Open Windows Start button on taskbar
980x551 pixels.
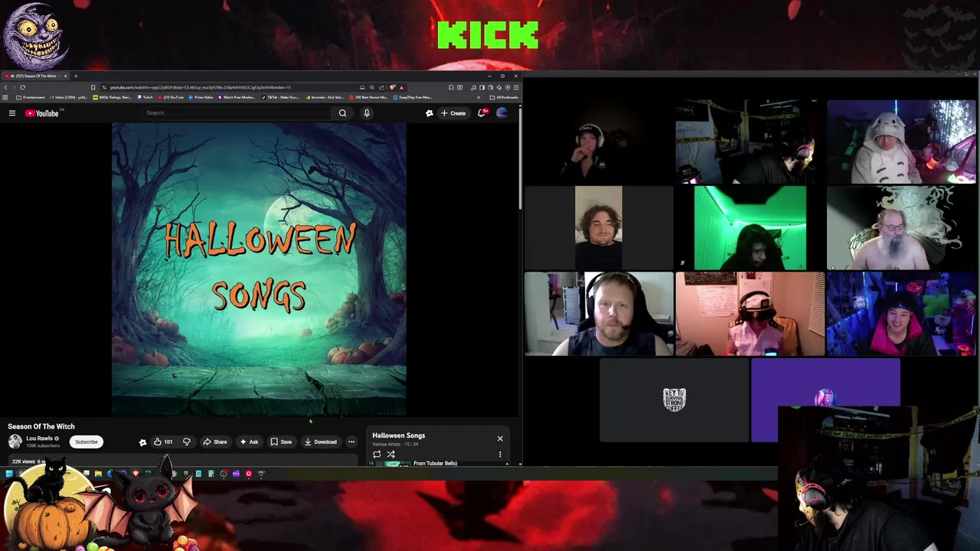click(x=9, y=474)
